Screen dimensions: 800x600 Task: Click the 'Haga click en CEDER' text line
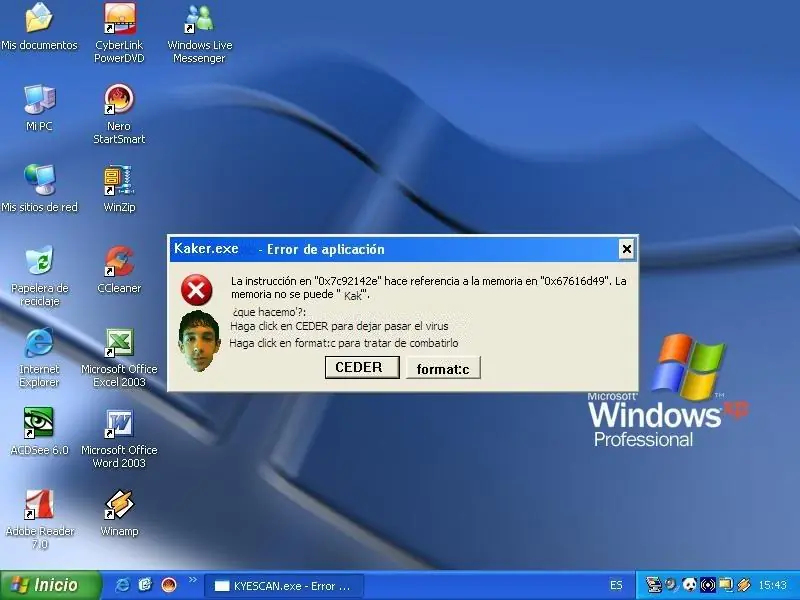(x=339, y=327)
